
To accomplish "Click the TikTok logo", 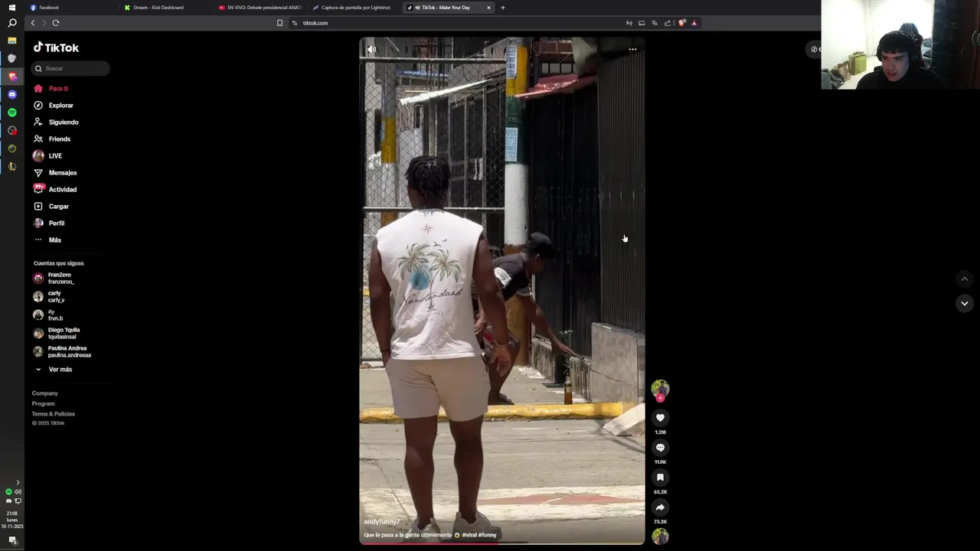I will tap(56, 47).
